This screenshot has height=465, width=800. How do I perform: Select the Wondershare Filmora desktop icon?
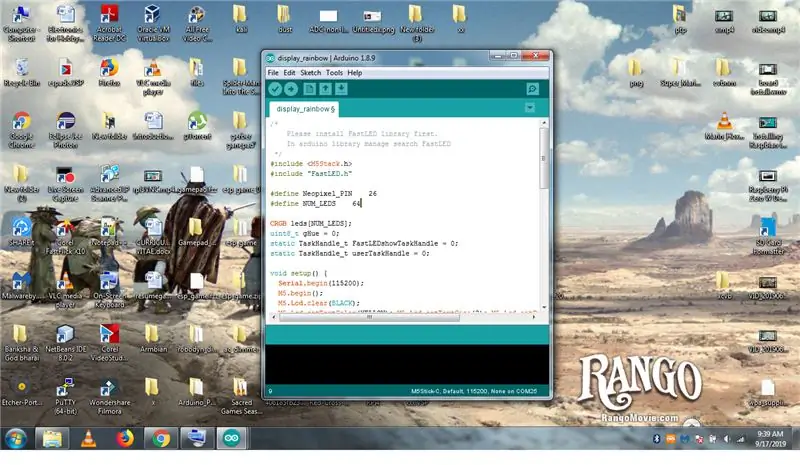tap(109, 396)
